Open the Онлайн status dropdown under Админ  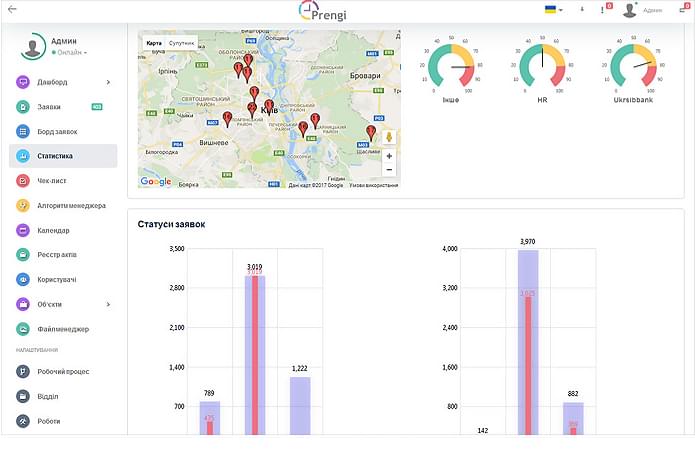click(x=69, y=52)
